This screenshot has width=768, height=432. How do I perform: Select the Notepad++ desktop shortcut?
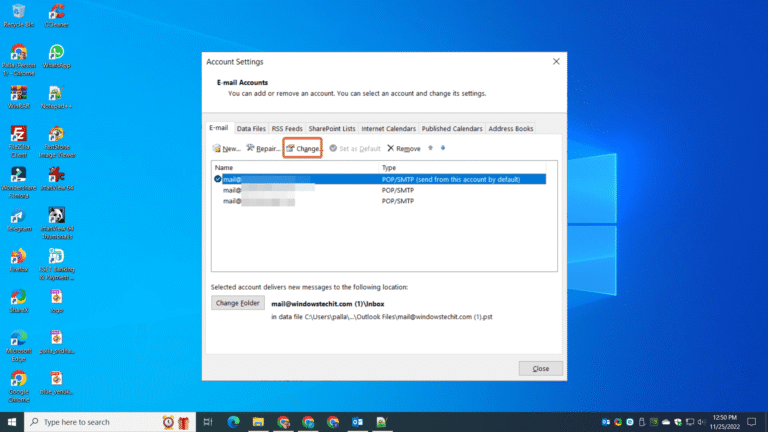pyautogui.click(x=56, y=97)
